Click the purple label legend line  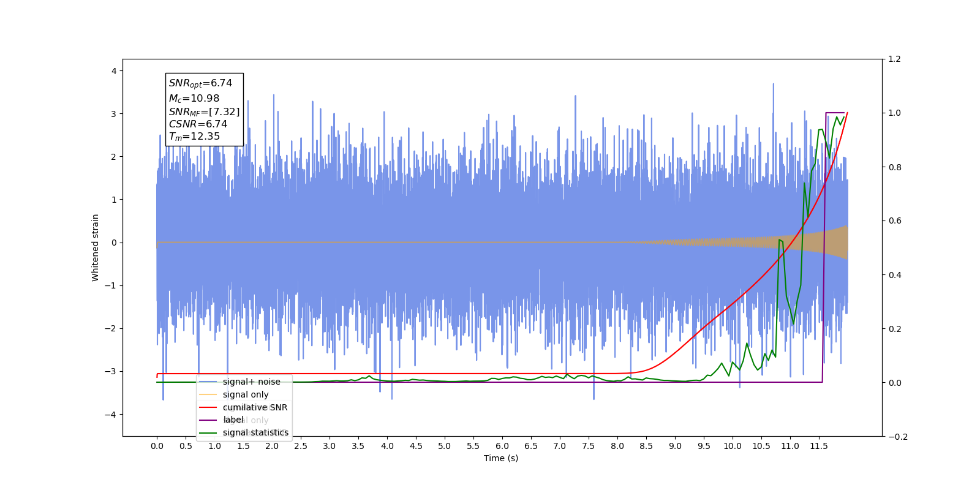coord(208,420)
